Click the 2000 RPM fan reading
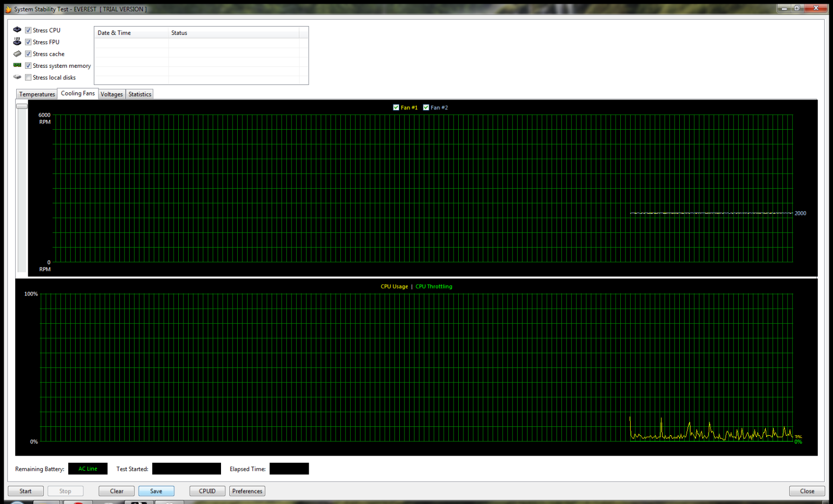 click(x=800, y=213)
